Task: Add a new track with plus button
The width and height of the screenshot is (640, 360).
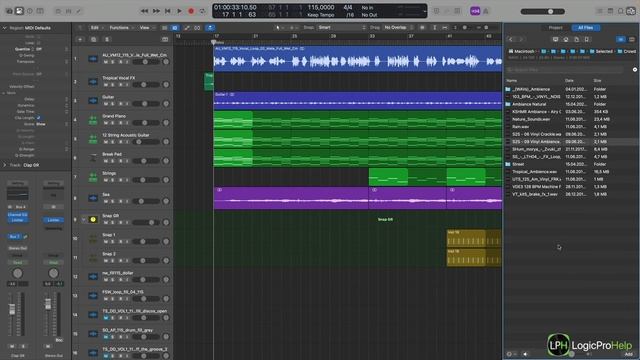Action: coord(80,40)
